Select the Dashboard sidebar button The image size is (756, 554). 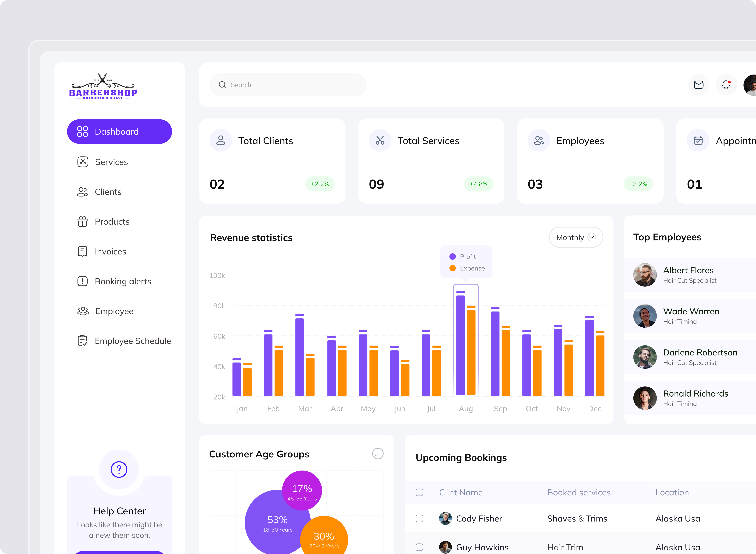[x=119, y=131]
